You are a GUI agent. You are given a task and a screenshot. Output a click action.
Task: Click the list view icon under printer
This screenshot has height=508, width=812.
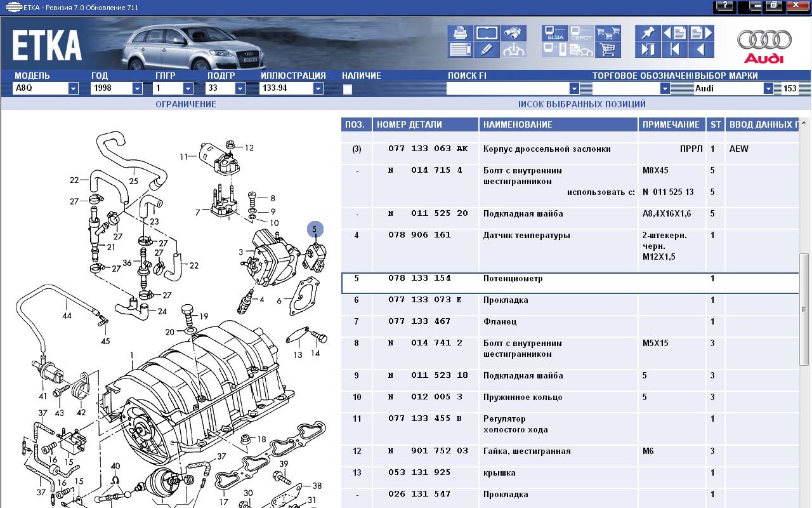459,50
